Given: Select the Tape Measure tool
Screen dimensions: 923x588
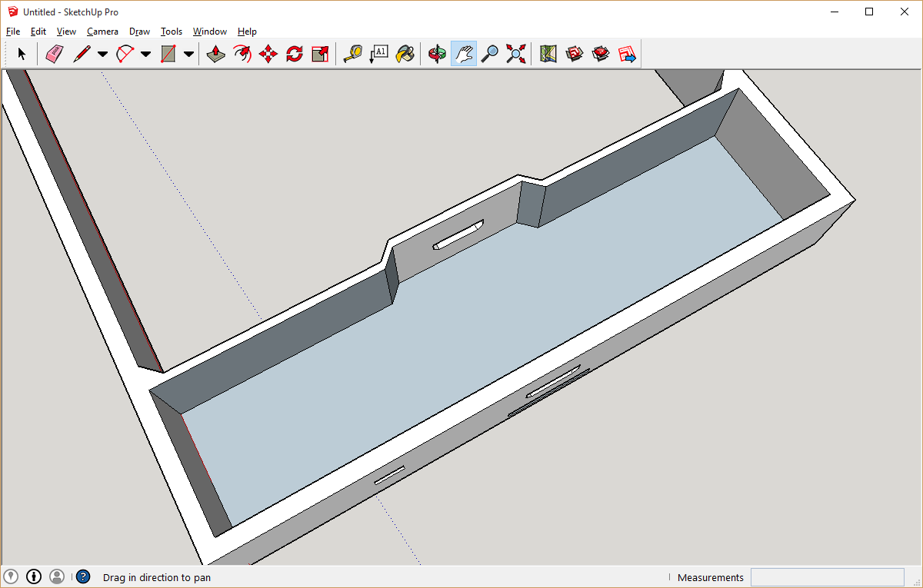Looking at the screenshot, I should (352, 54).
